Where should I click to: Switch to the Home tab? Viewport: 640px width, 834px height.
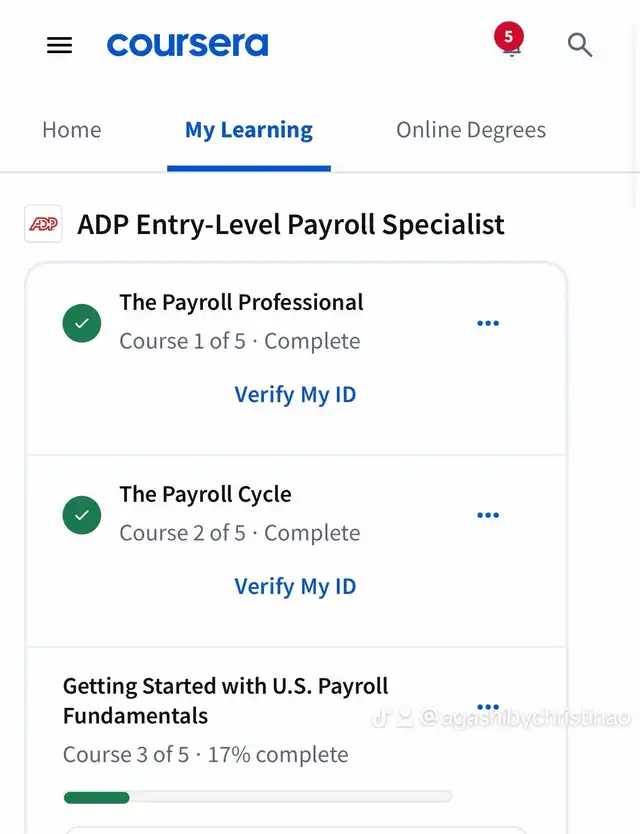click(71, 130)
